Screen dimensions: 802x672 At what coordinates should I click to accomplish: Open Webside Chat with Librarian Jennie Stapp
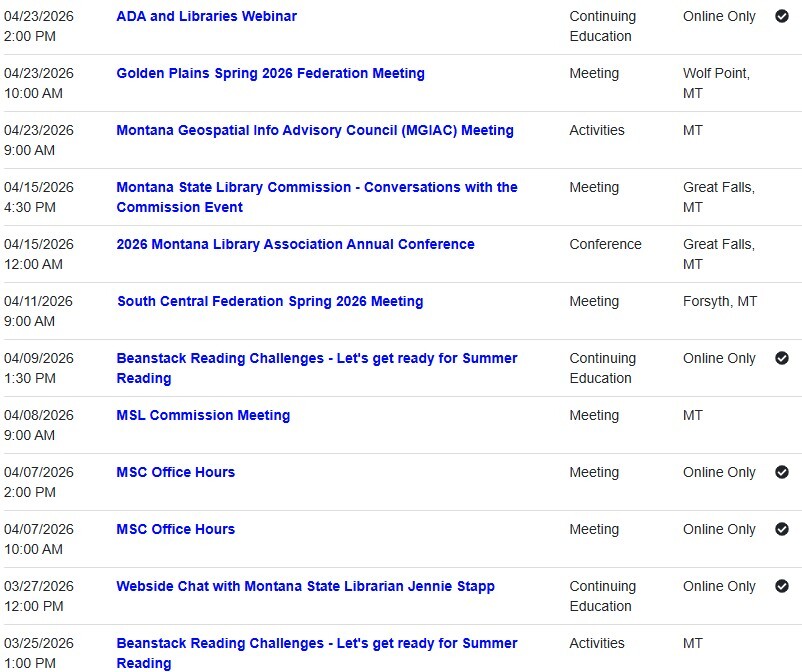pos(305,586)
